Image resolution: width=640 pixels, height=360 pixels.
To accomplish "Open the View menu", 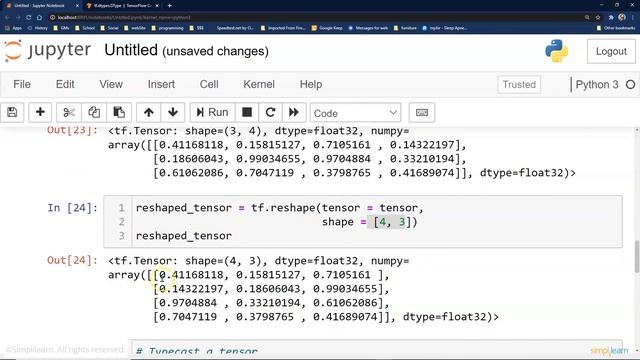I will [111, 84].
